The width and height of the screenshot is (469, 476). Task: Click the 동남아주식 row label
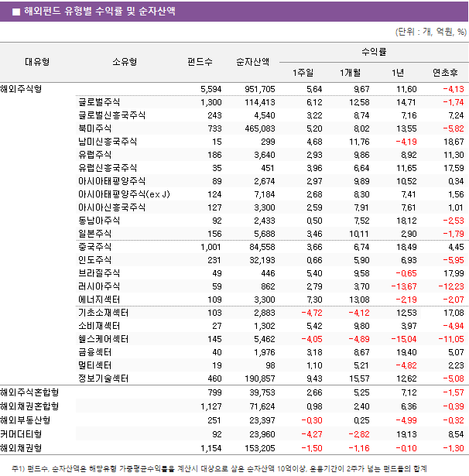pos(99,221)
